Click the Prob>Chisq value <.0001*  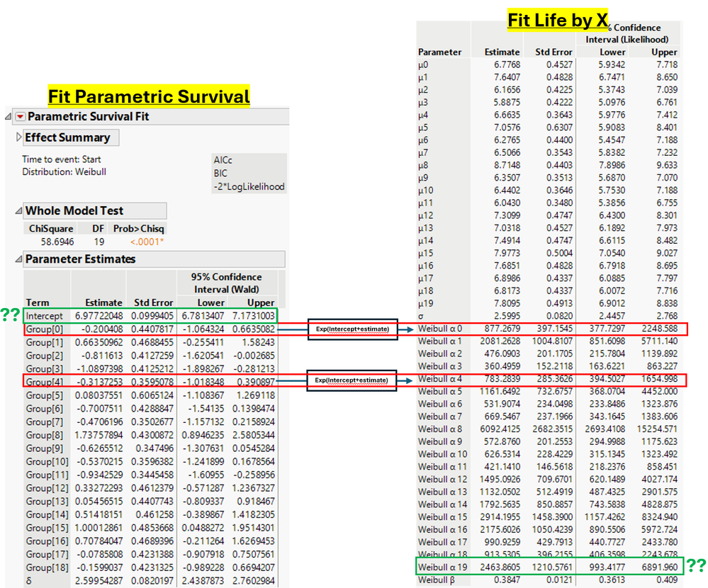[147, 242]
